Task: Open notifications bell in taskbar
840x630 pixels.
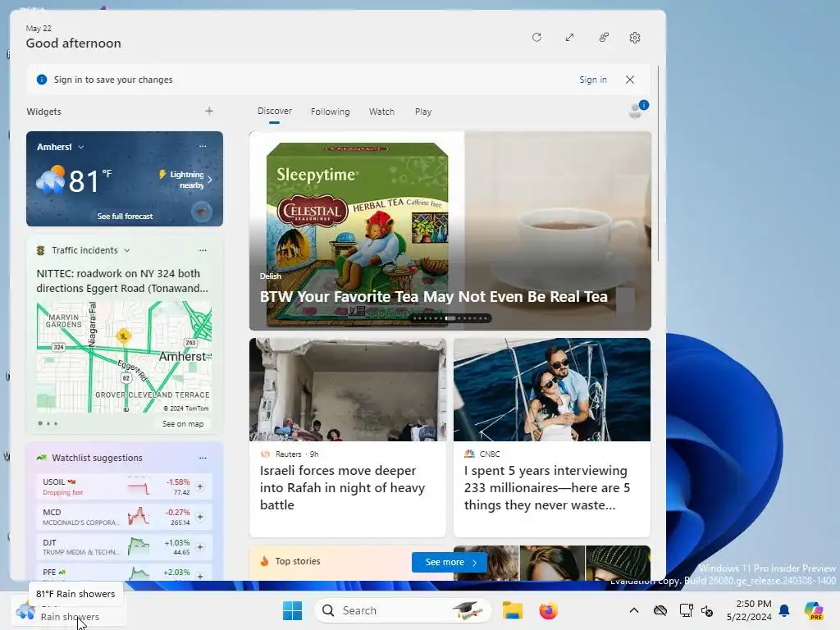Action: click(x=784, y=610)
